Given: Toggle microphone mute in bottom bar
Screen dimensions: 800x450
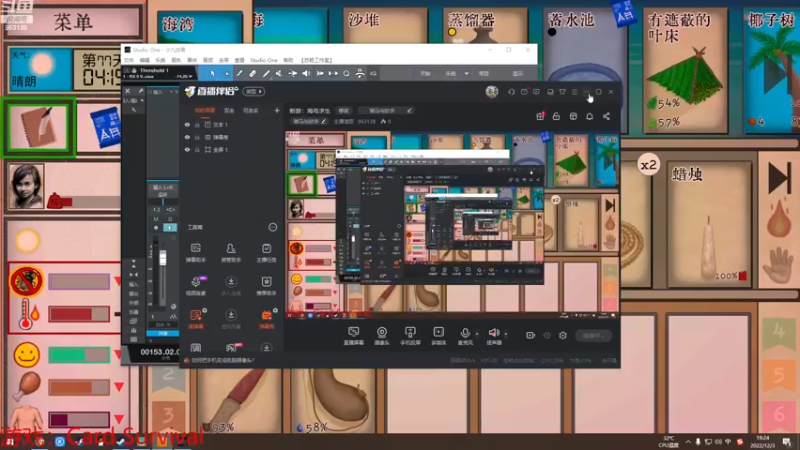Looking at the screenshot, I should [x=465, y=333].
